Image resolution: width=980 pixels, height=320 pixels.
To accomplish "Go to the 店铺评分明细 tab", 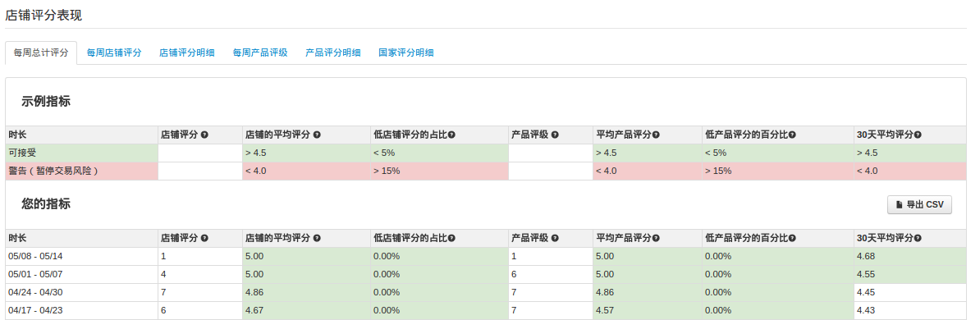I will tap(187, 53).
